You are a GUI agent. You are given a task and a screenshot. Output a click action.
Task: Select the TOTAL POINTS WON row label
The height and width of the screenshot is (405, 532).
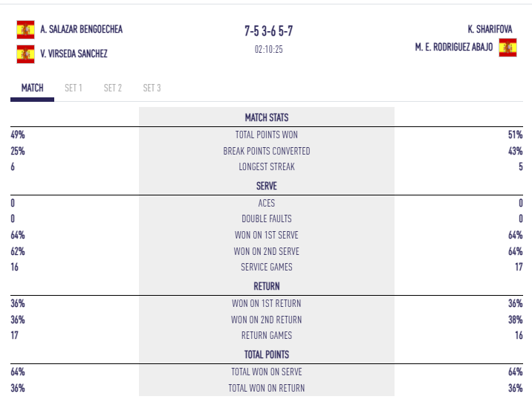(x=267, y=135)
